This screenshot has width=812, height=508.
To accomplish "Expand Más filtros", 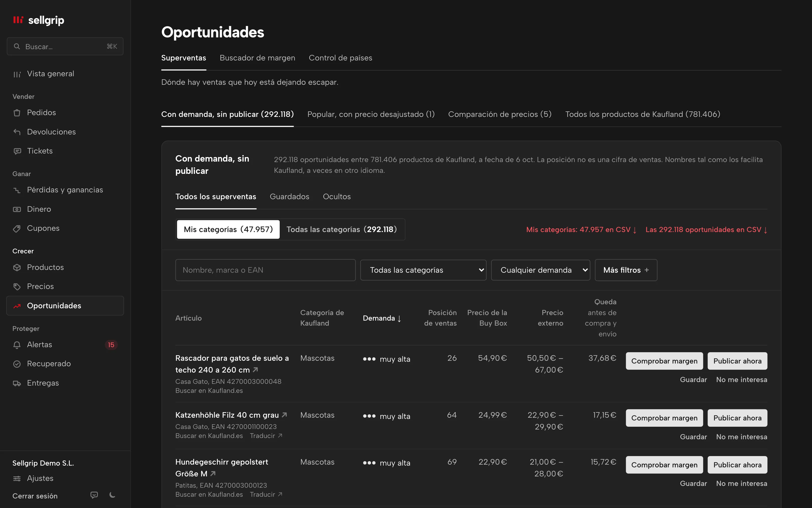I will (626, 270).
